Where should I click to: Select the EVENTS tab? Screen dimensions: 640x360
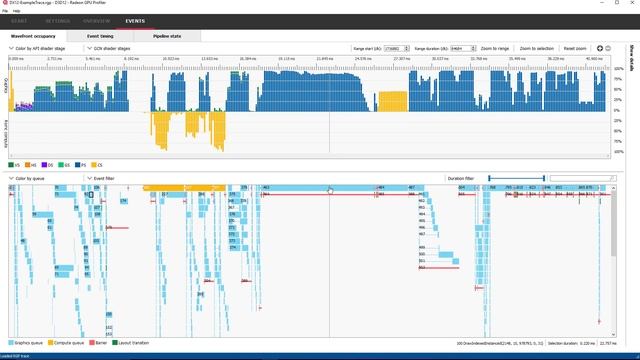tap(135, 21)
